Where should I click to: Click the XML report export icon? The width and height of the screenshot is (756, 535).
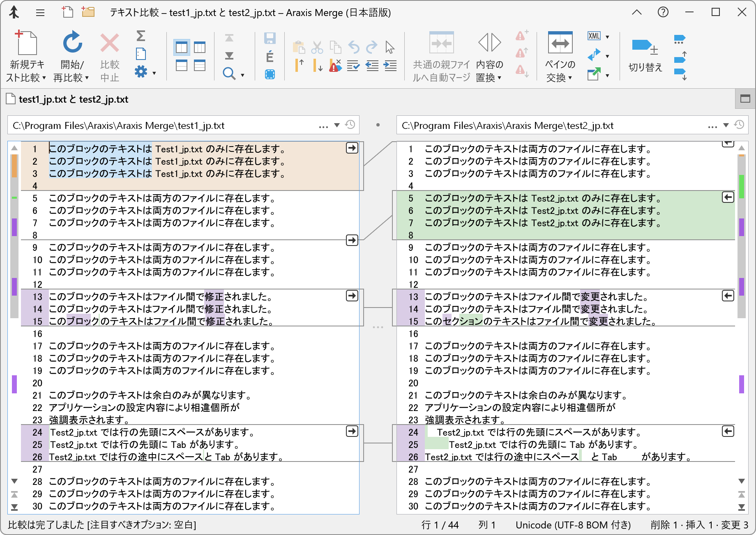[x=595, y=36]
